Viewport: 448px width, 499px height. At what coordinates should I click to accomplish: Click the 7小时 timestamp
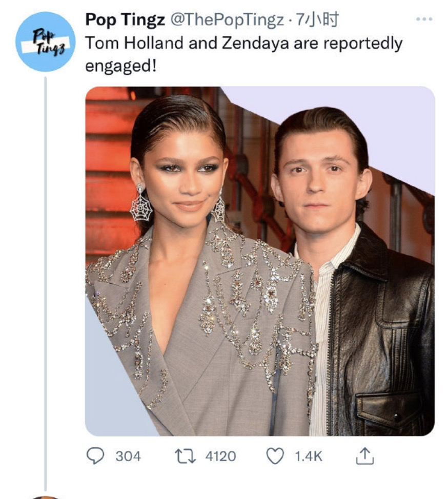pos(321,20)
